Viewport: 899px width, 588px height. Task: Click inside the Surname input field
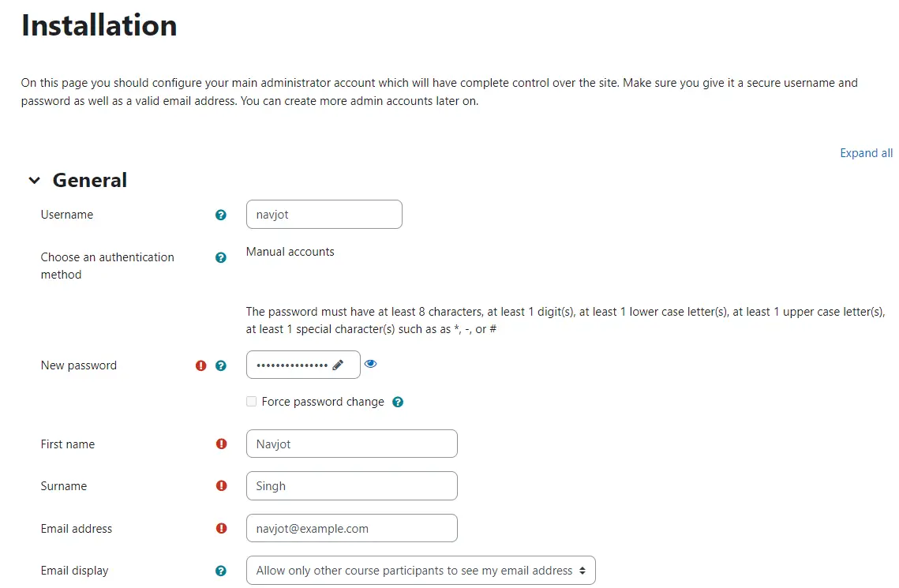[x=351, y=486]
